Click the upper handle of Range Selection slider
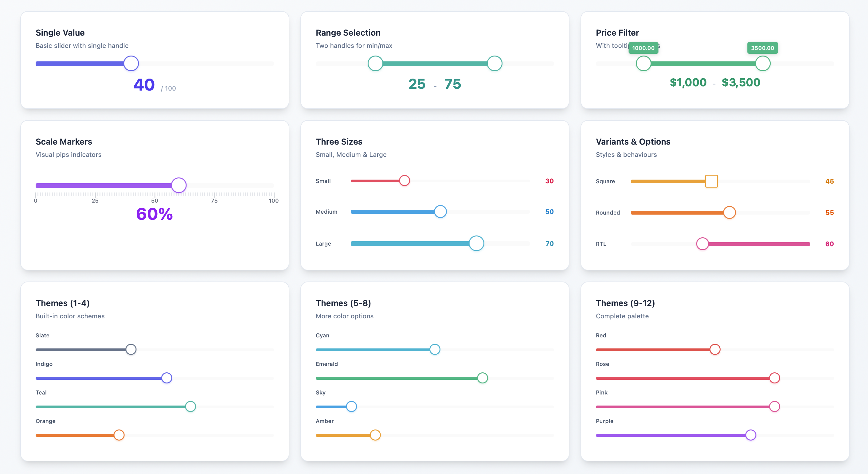868x474 pixels. tap(494, 63)
